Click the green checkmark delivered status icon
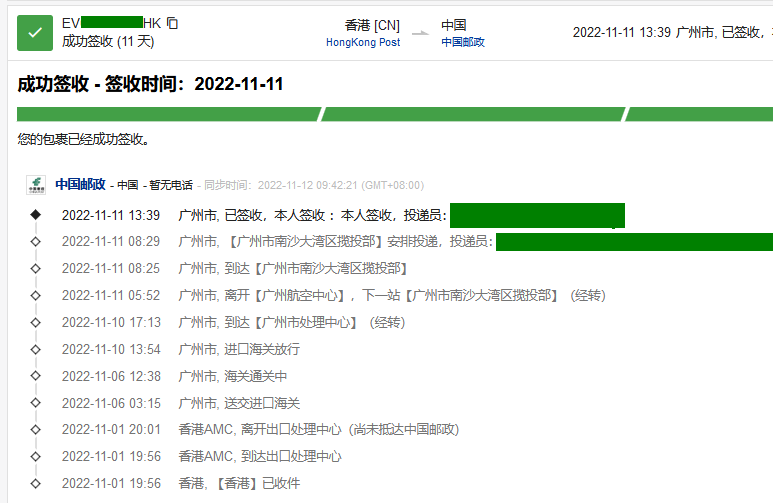Viewport: 773px width, 503px height. [35, 33]
